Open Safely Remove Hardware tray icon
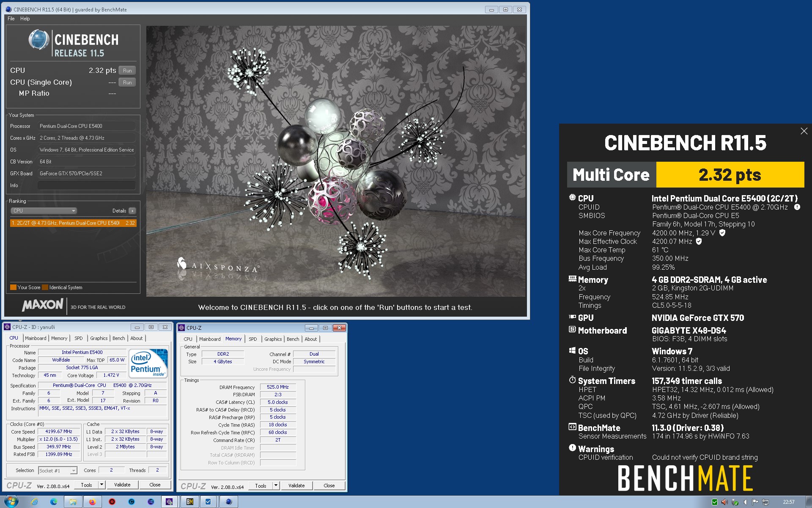Image resolution: width=812 pixels, height=508 pixels. click(735, 502)
